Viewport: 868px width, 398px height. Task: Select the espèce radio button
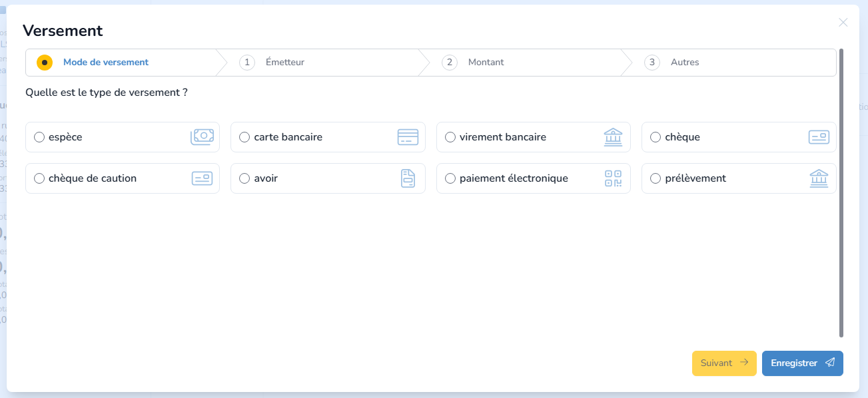coord(39,137)
